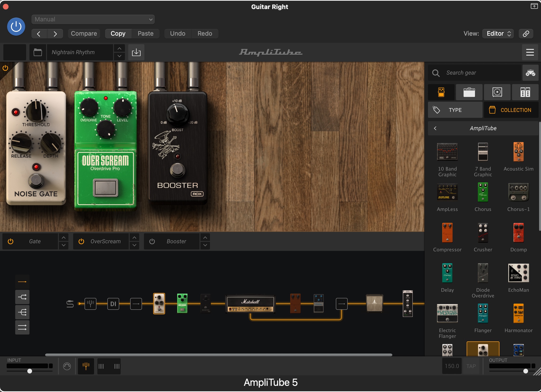This screenshot has width=541, height=392.
Task: Go back from AmpliTube collection
Action: click(x=435, y=128)
